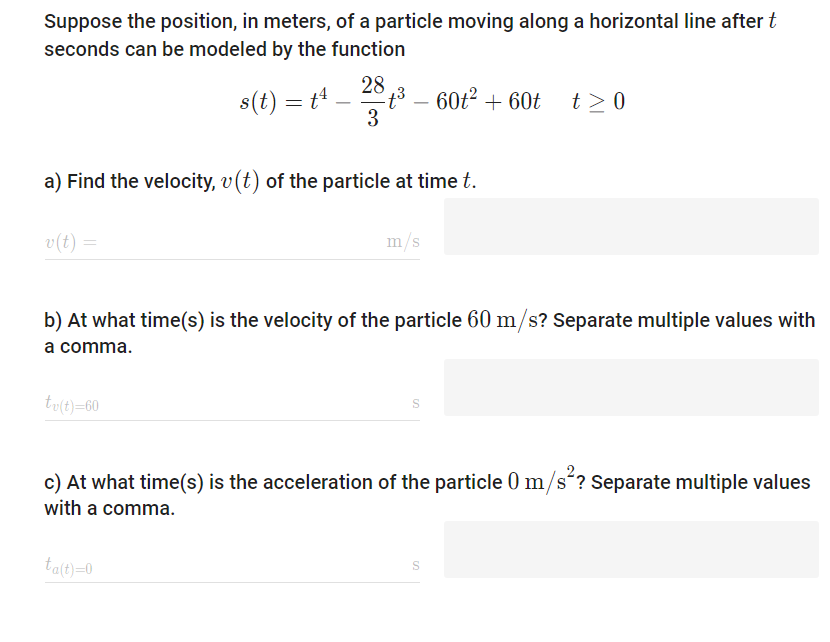Click the s unit label in part b
This screenshot has height=642, width=830.
(x=415, y=401)
